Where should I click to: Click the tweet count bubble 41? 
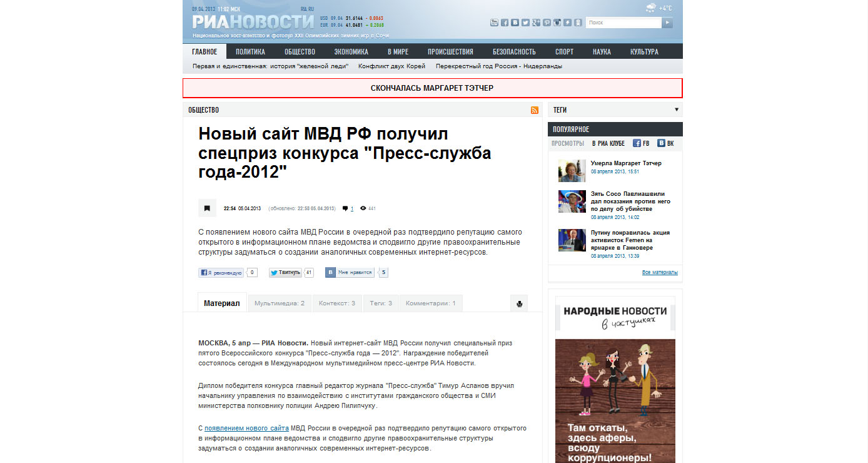pyautogui.click(x=308, y=273)
